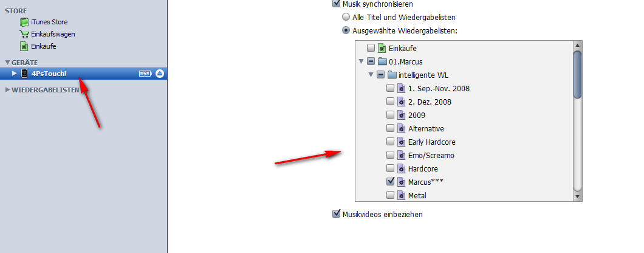Expand the WIEDERGABELISTEN section triangle
644x253 pixels.
pos(7,90)
